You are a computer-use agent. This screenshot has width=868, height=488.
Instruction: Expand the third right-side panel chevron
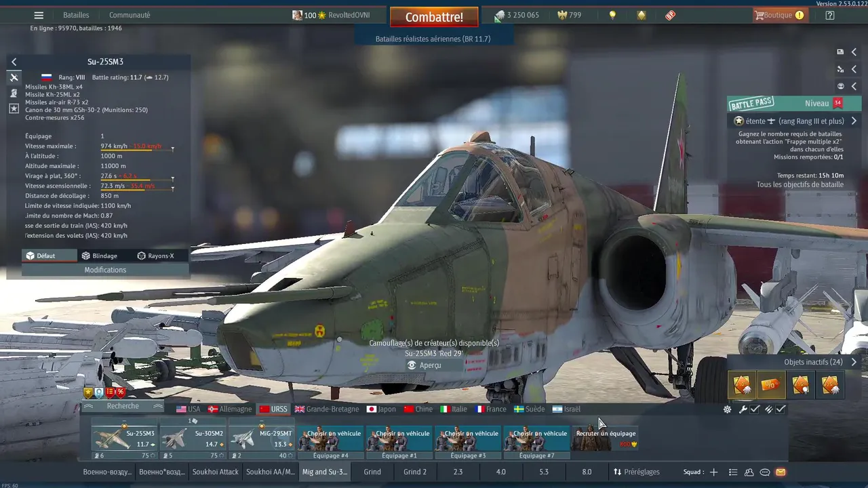pyautogui.click(x=854, y=86)
